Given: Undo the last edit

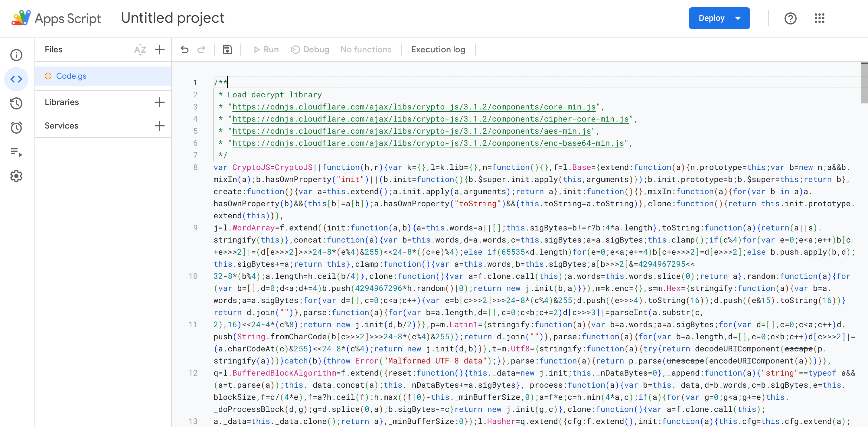Looking at the screenshot, I should pyautogui.click(x=184, y=50).
